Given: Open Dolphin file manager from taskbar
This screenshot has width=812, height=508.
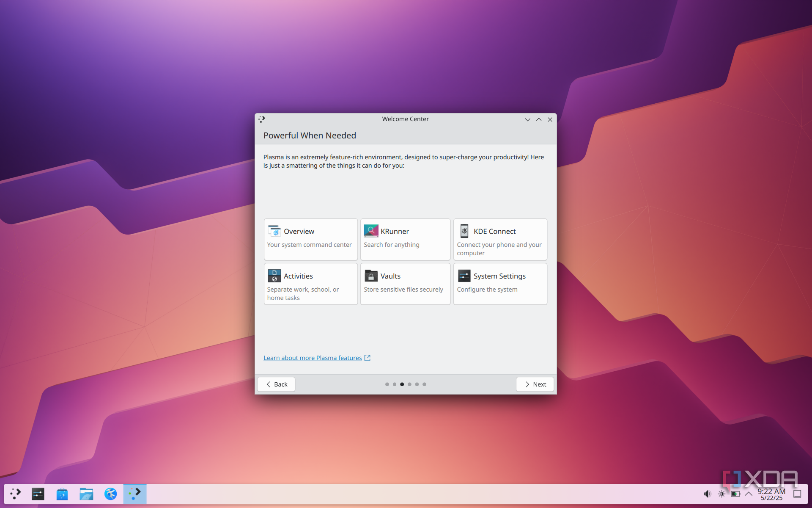Looking at the screenshot, I should tap(86, 494).
